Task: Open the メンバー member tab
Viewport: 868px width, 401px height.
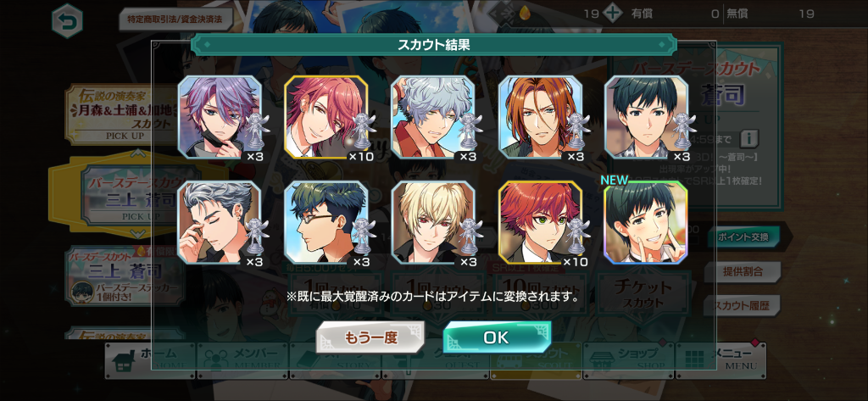Action: 243,360
